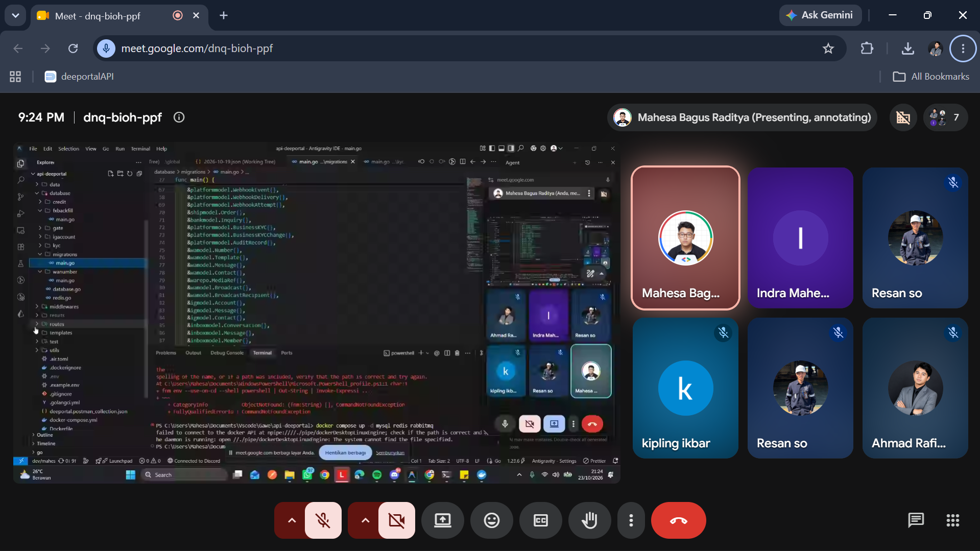Click the shared screen presentation area
The height and width of the screenshot is (551, 980).
click(317, 313)
